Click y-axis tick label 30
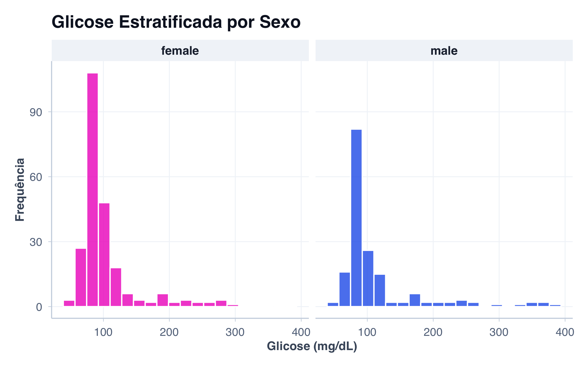 point(36,242)
